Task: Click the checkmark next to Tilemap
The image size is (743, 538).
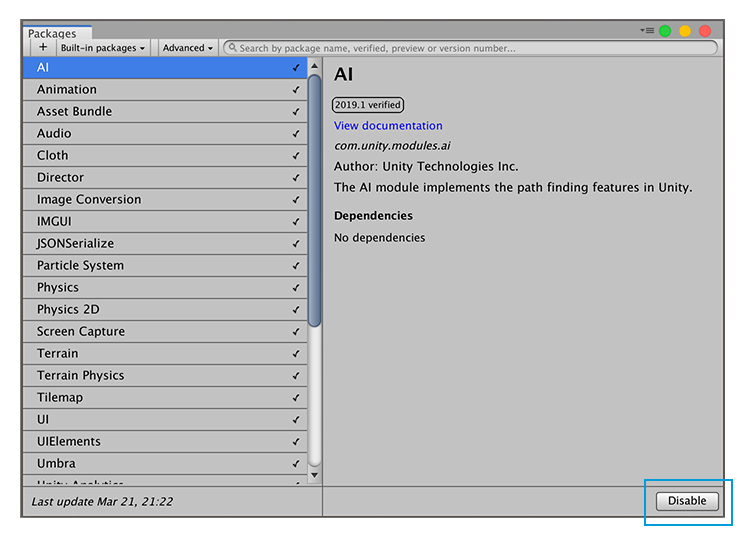Action: [296, 398]
